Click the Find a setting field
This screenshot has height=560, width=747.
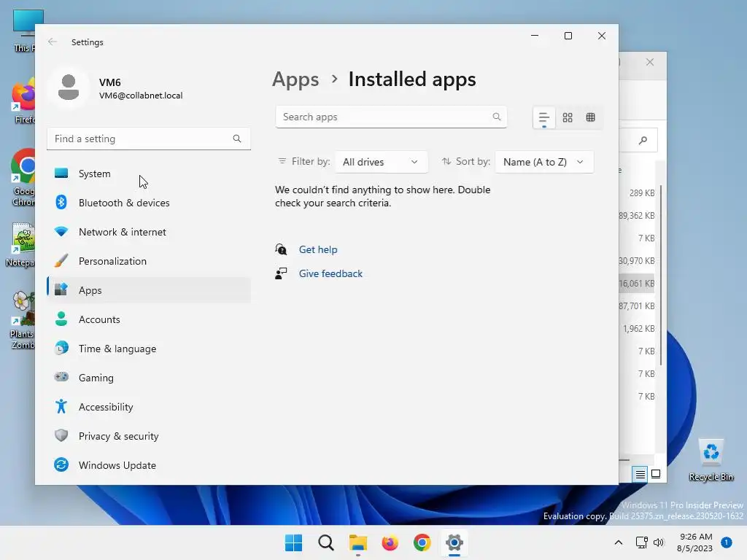[149, 139]
